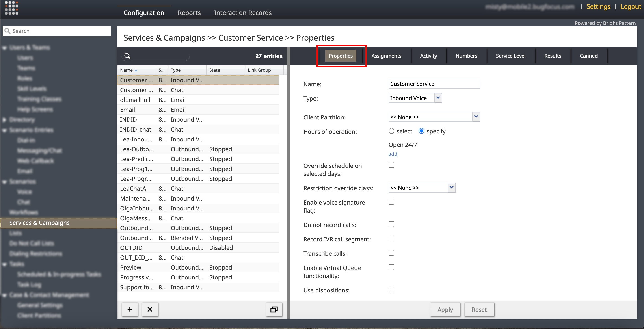644x329 pixels.
Task: Select the Maintena... inbound service row
Action: [x=198, y=199]
